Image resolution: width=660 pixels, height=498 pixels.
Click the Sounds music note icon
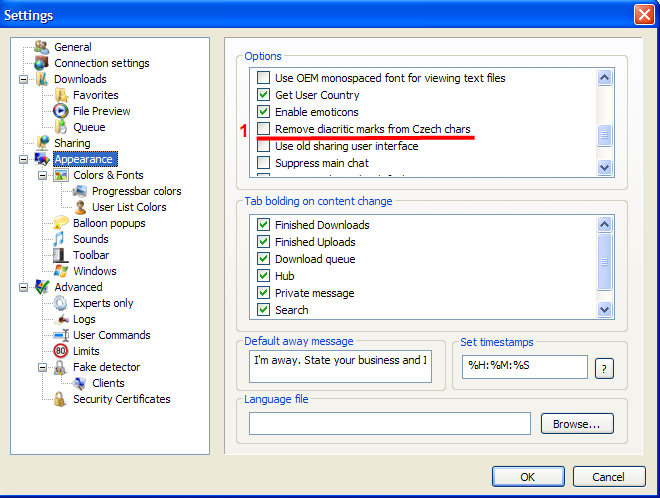61,239
